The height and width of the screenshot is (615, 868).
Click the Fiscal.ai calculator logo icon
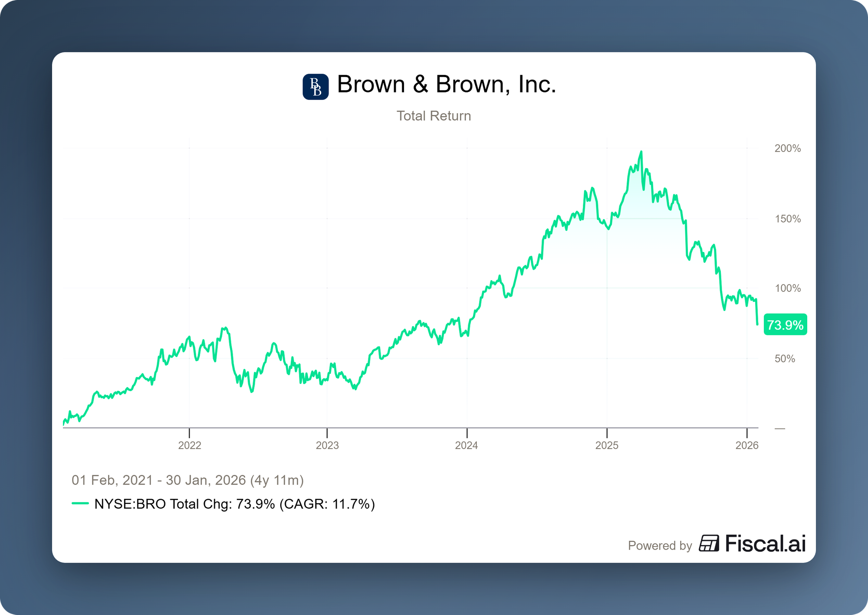click(x=709, y=543)
